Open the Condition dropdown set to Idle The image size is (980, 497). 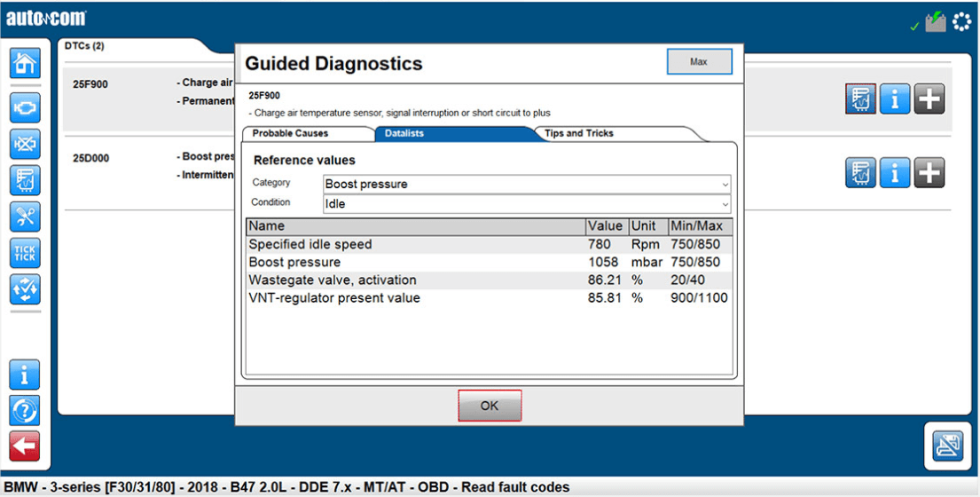[x=527, y=203]
